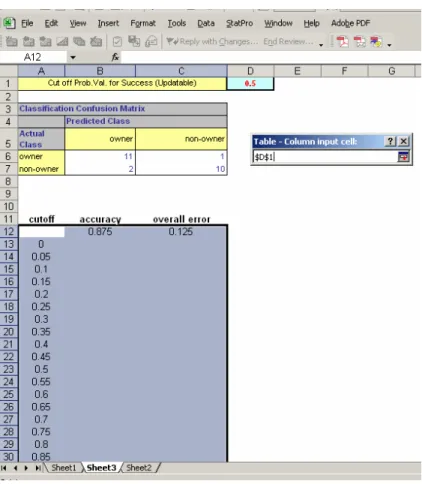Click the Next Comment toolbar icon
422x484 pixels.
coord(45,41)
